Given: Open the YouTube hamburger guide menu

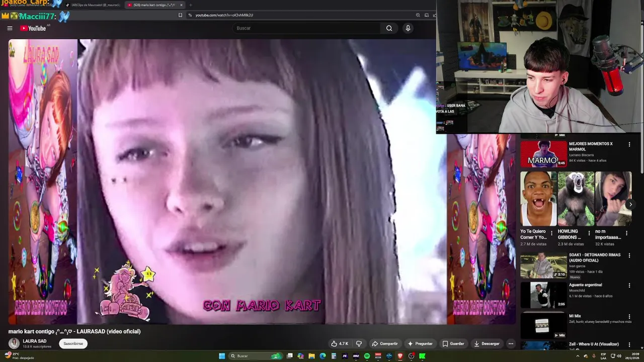Looking at the screenshot, I should point(10,28).
